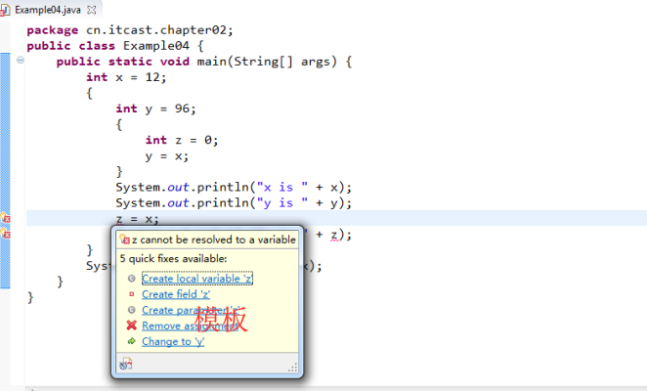This screenshot has width=647, height=391.
Task: Click the println "x is " statement
Action: pos(234,188)
